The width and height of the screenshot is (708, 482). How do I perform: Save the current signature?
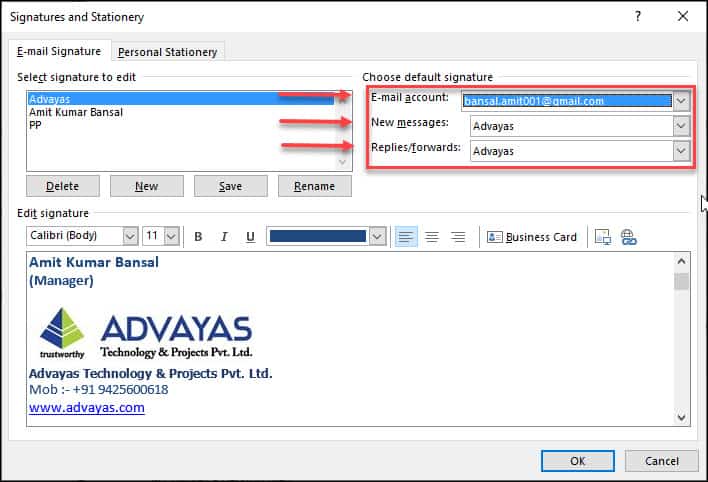point(231,186)
